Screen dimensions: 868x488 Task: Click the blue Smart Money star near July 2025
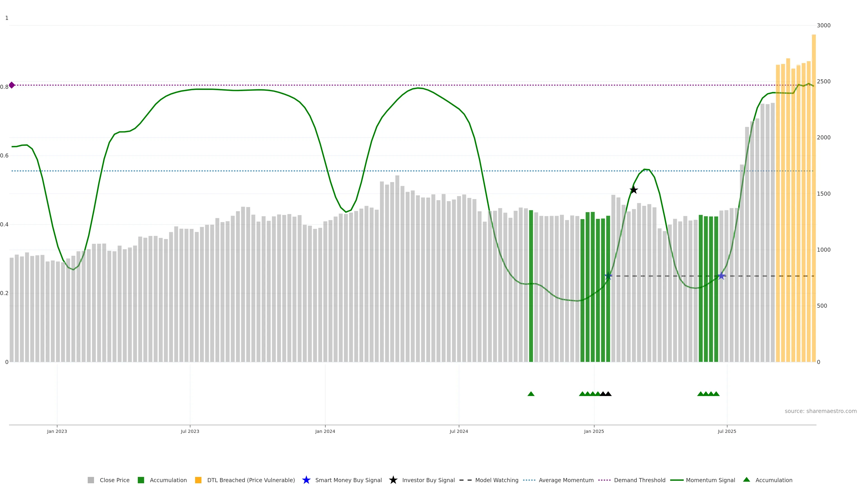point(721,276)
